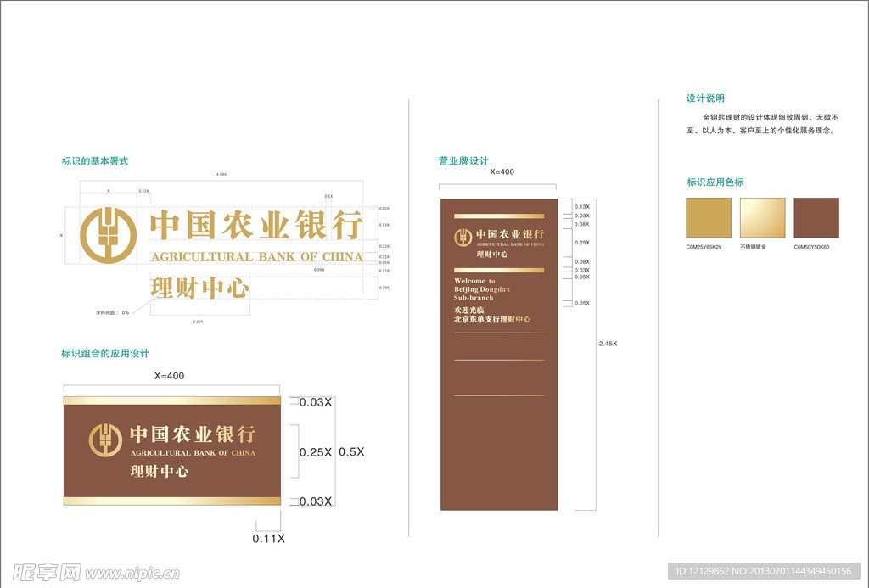Viewport: 869px width, 588px height.
Task: Click the top gold bar of the horizontal sign
Action: [172, 400]
